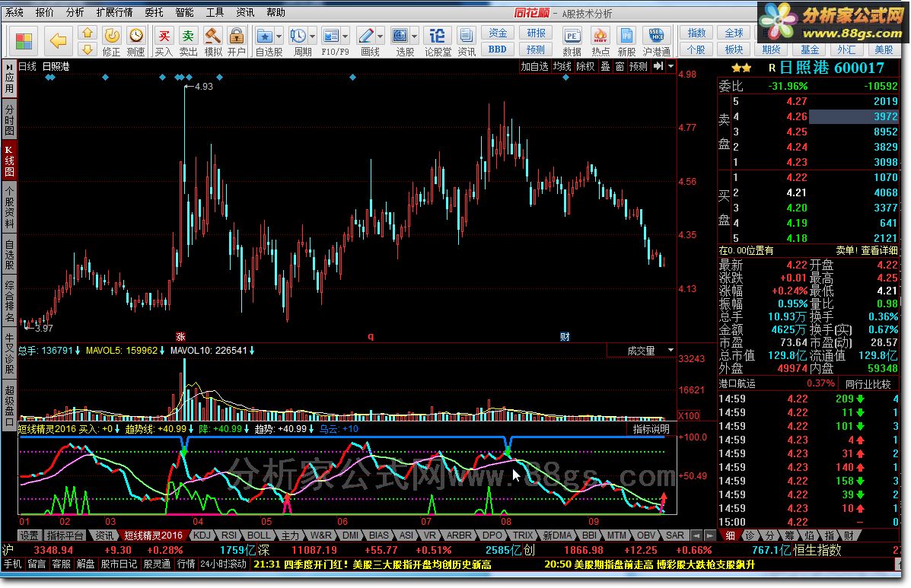This screenshot has height=588, width=911.
Task: Click the 板块 button
Action: pyautogui.click(x=734, y=49)
